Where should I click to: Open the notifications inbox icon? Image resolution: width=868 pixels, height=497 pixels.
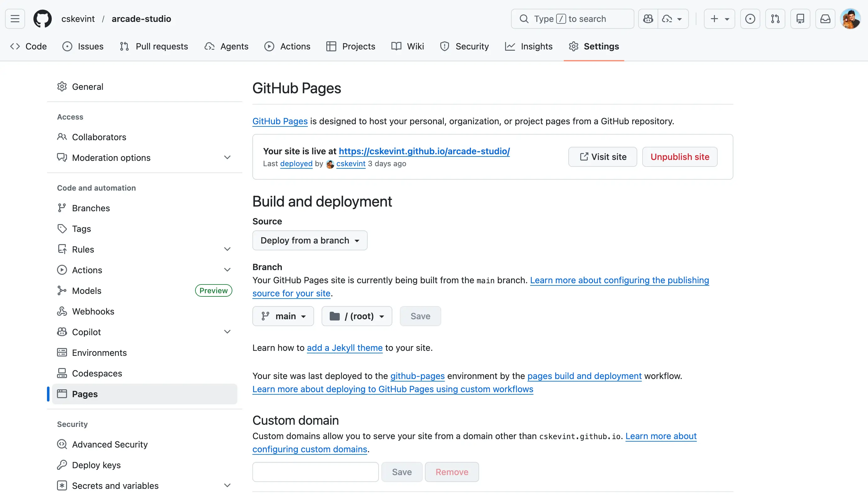click(825, 19)
